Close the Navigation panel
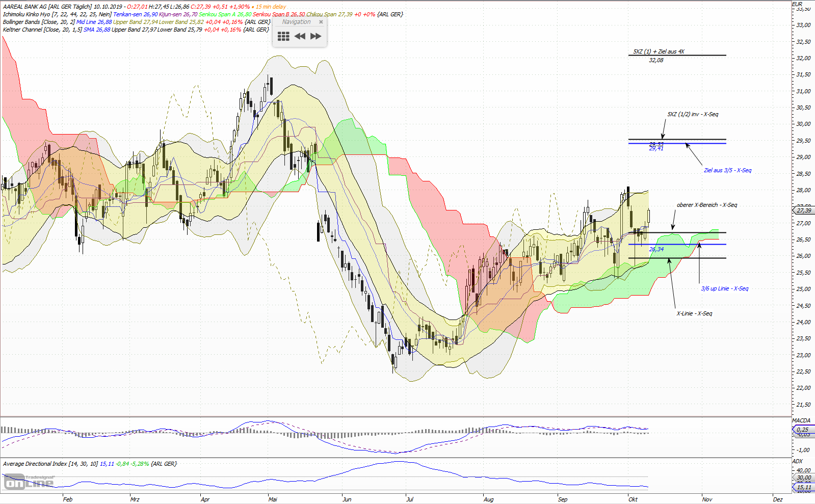The height and width of the screenshot is (504, 815). coord(321,22)
